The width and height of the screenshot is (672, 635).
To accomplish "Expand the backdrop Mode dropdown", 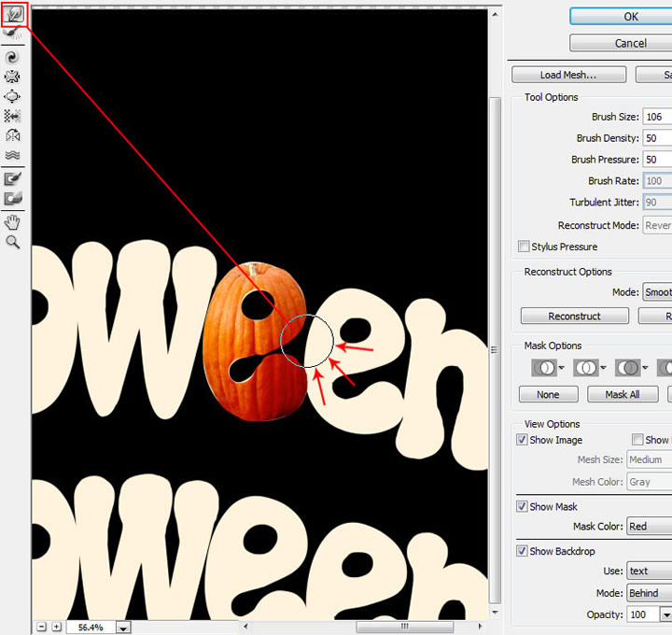I will coord(648,593).
